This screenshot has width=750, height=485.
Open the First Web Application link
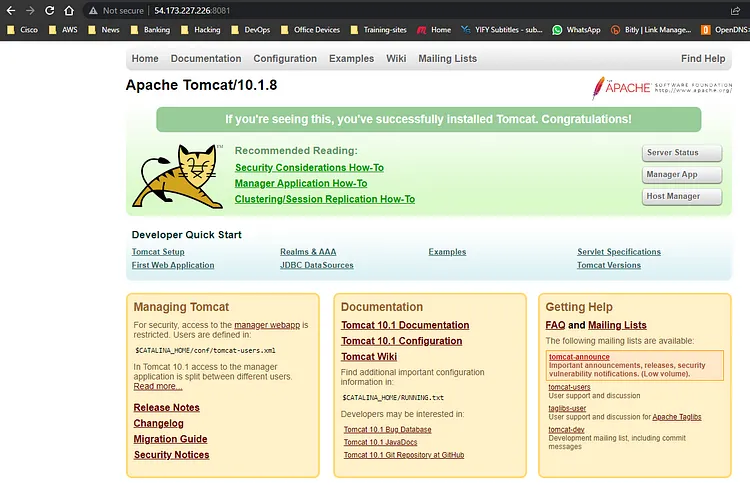173,265
